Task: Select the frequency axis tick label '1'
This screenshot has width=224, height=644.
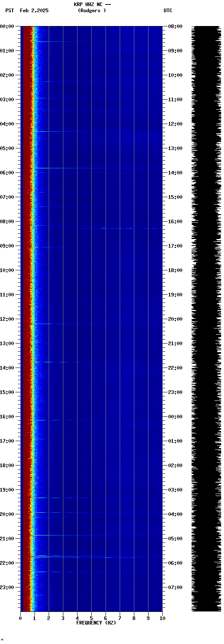Action: tap(34, 618)
